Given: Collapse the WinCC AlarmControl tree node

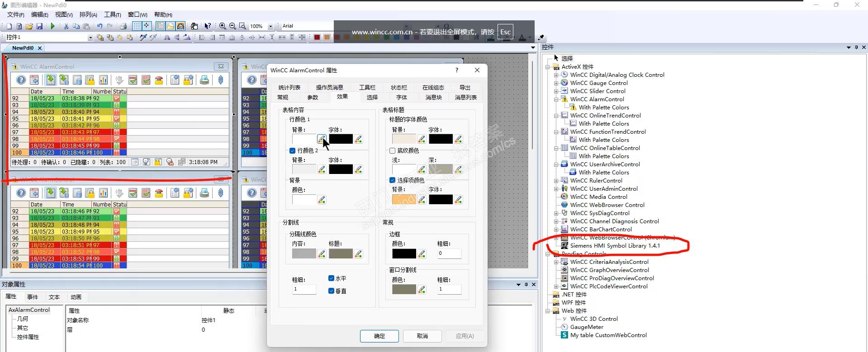Looking at the screenshot, I should [x=556, y=99].
